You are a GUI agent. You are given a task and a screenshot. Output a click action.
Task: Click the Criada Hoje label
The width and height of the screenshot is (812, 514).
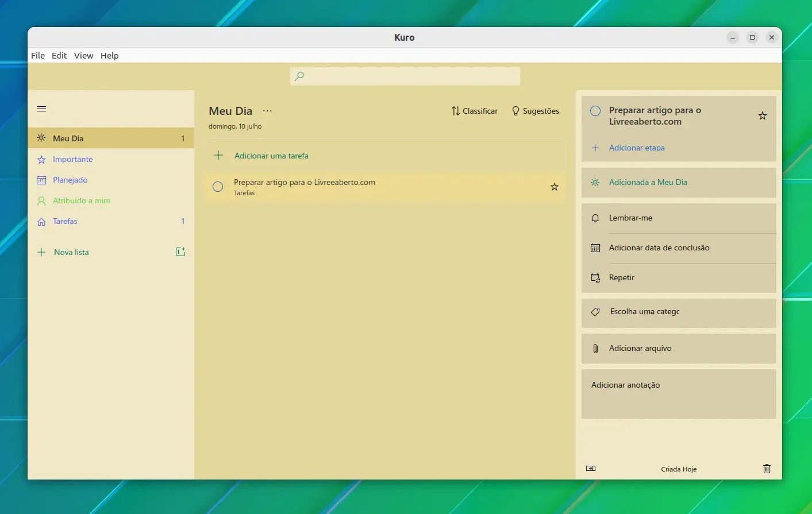(679, 469)
